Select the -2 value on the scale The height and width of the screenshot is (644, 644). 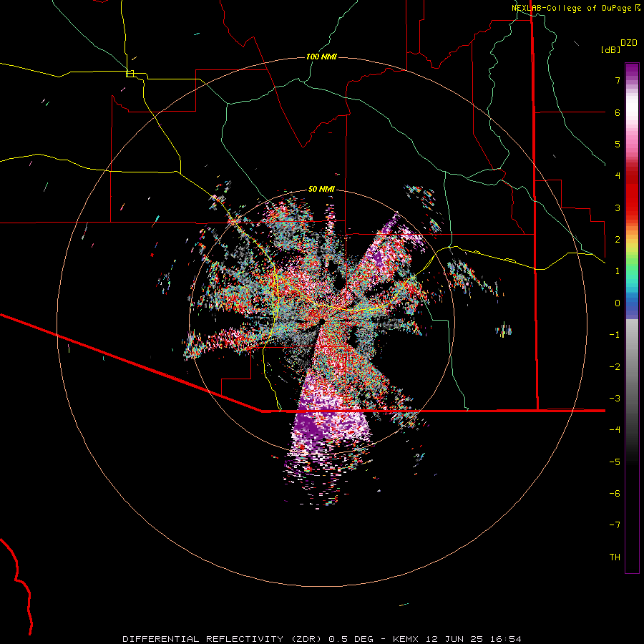point(615,366)
